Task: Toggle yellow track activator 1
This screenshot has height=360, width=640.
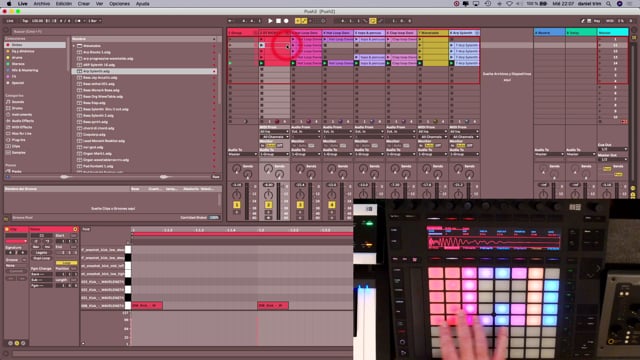Action: tap(237, 204)
